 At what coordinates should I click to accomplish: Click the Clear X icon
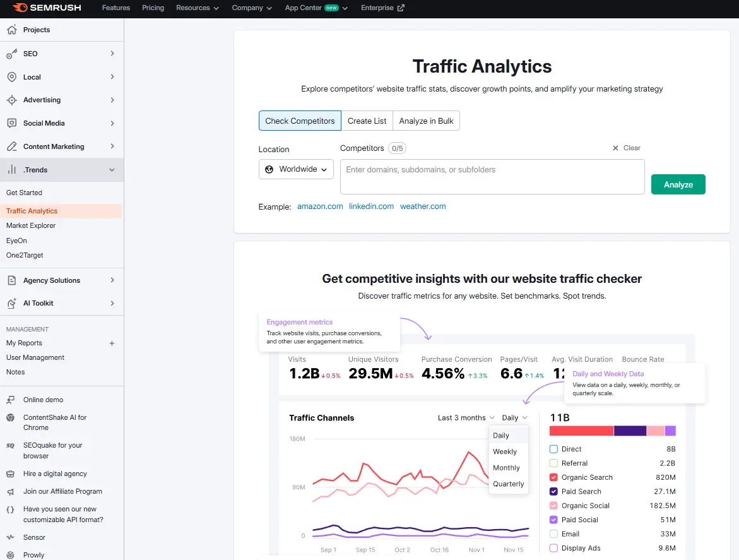click(615, 148)
